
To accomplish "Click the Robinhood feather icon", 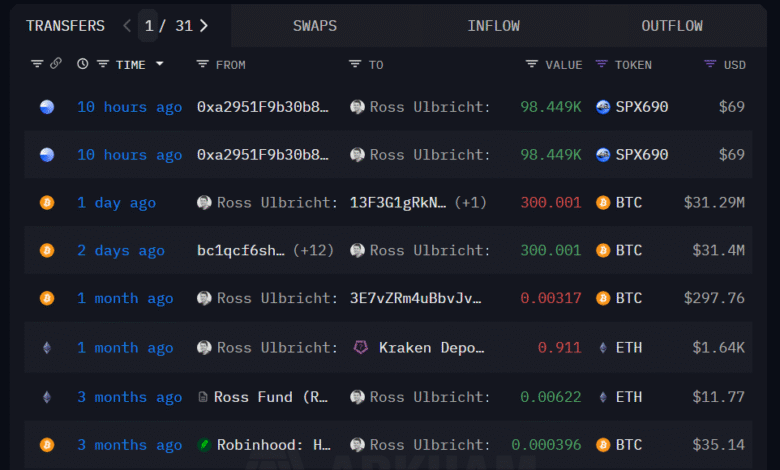I will pos(204,445).
